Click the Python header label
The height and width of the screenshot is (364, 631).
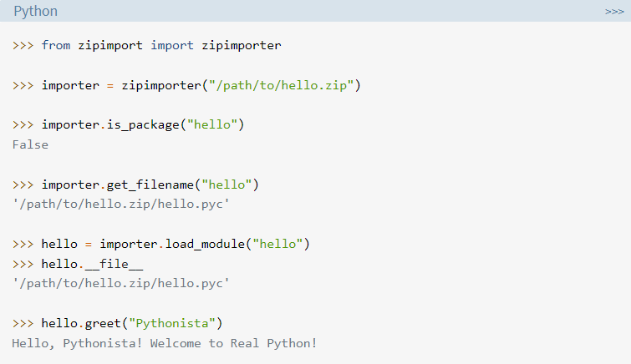tap(35, 11)
